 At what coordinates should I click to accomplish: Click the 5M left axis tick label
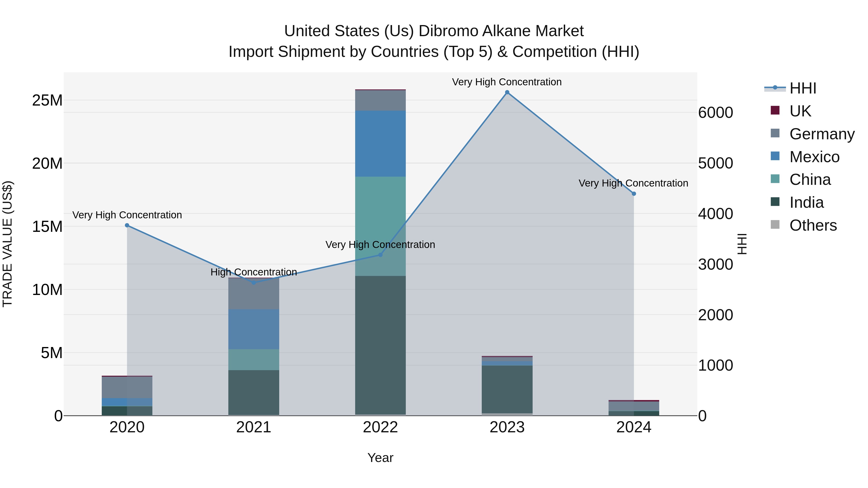tap(52, 353)
